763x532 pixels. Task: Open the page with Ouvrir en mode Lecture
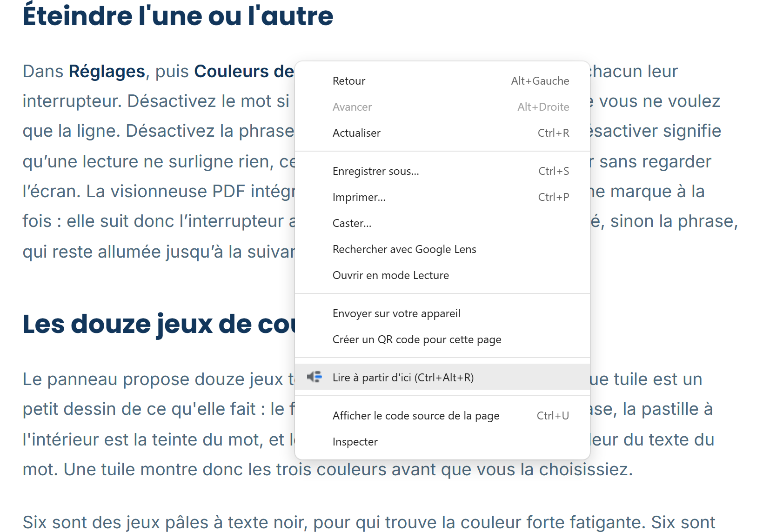pos(442,275)
